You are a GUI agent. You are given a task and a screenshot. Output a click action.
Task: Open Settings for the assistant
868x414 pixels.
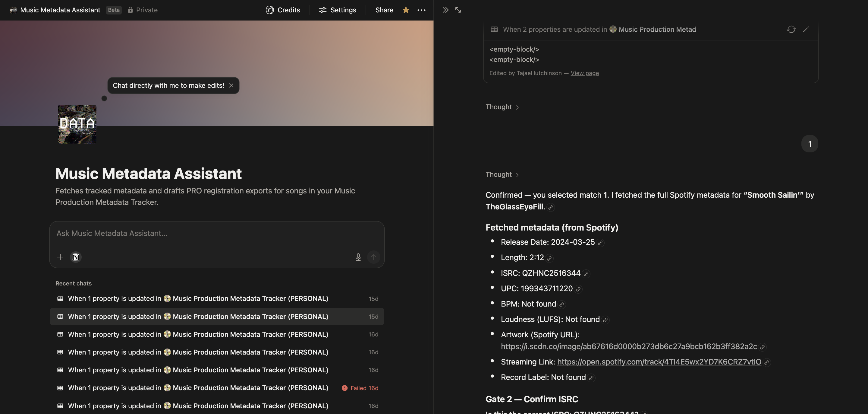click(337, 10)
